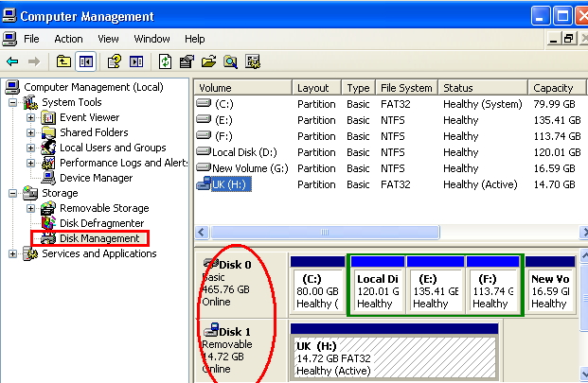Expand the Shared Folders node

pyautogui.click(x=30, y=132)
